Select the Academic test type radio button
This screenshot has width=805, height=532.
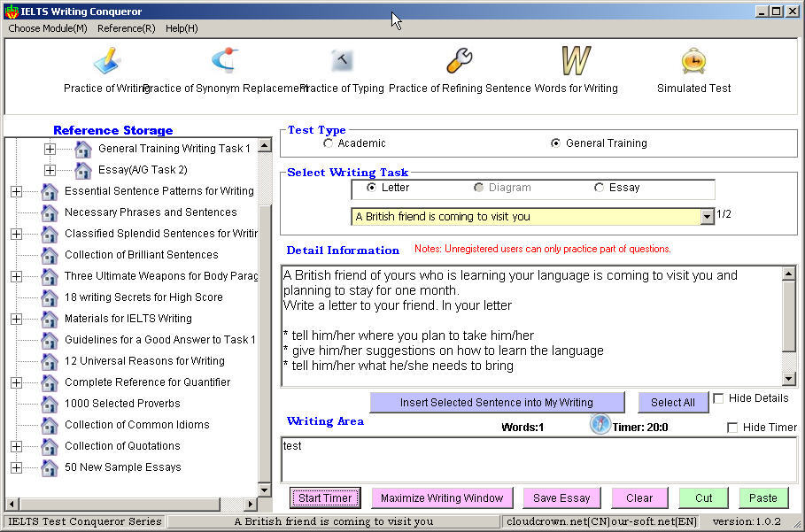(x=328, y=143)
